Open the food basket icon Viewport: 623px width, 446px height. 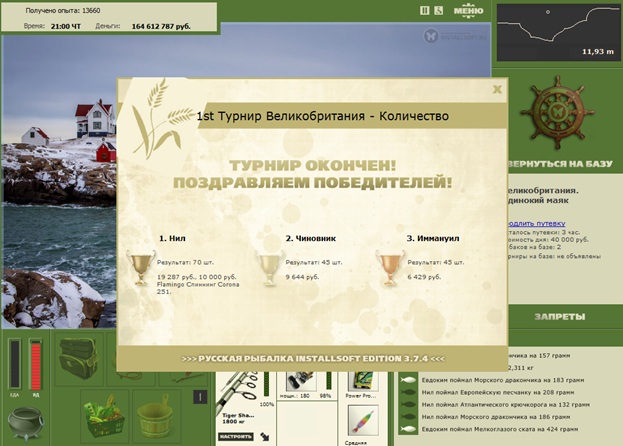click(x=104, y=416)
